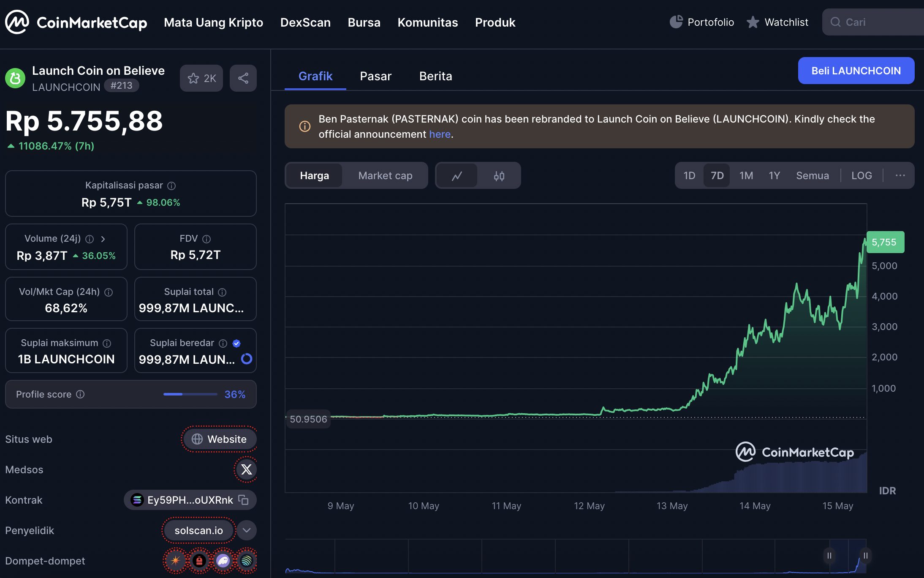Open Komunitas menu

tap(427, 22)
